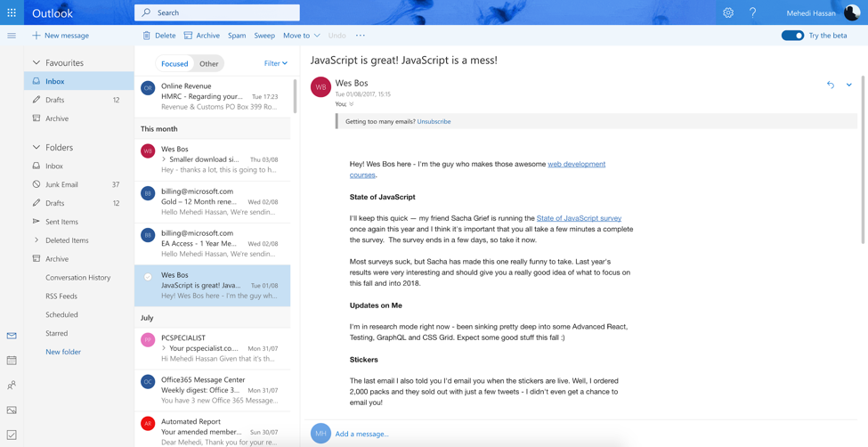Collapse the Favourites section
868x447 pixels.
click(37, 63)
